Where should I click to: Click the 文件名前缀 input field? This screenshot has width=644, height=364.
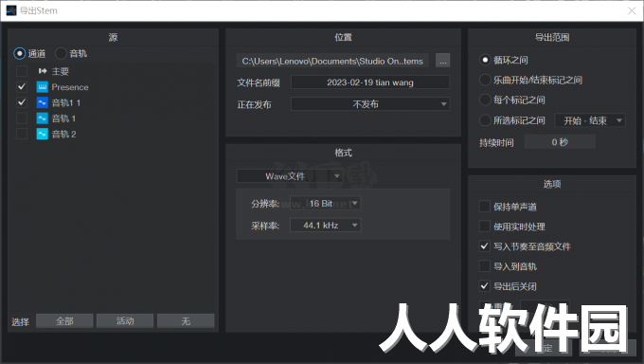pos(370,82)
